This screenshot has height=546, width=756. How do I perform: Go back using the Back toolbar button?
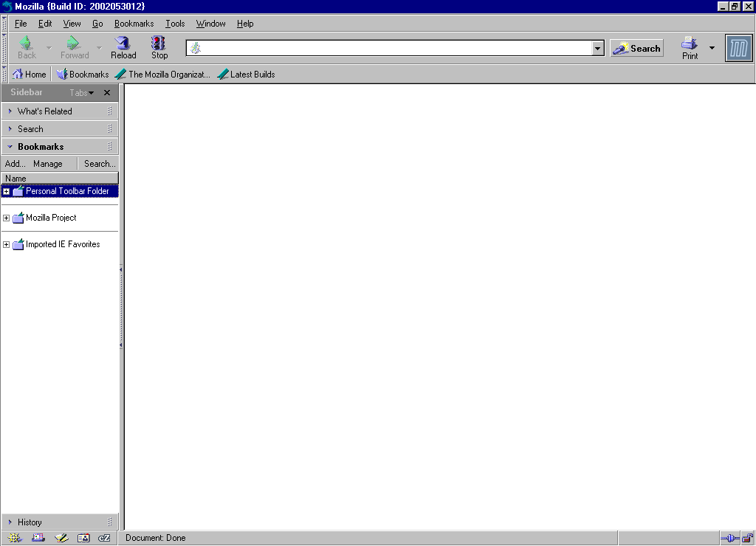coord(27,48)
